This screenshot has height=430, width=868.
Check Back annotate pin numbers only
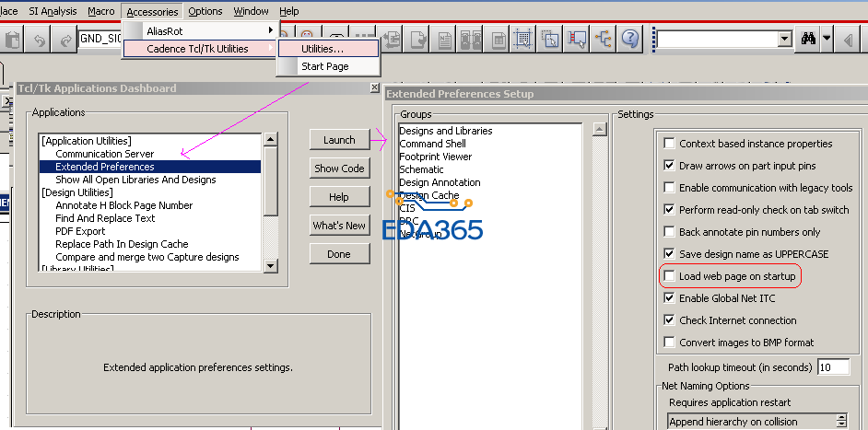click(x=669, y=232)
